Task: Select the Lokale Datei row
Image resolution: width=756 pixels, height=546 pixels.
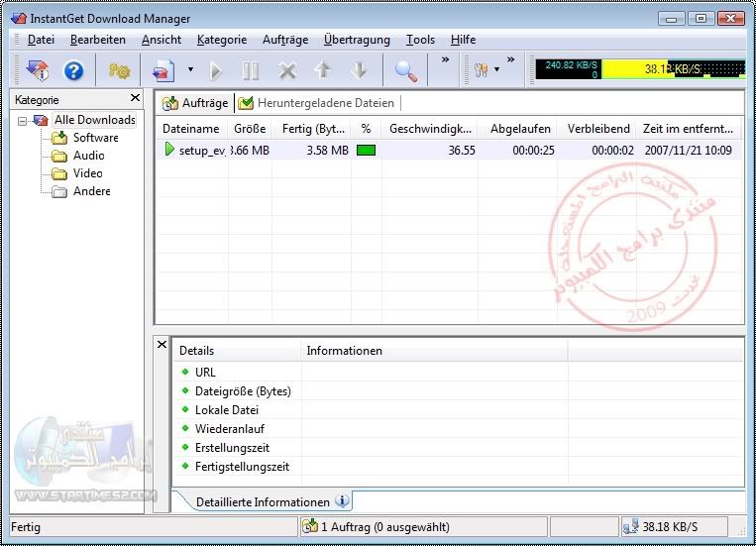Action: (459, 409)
